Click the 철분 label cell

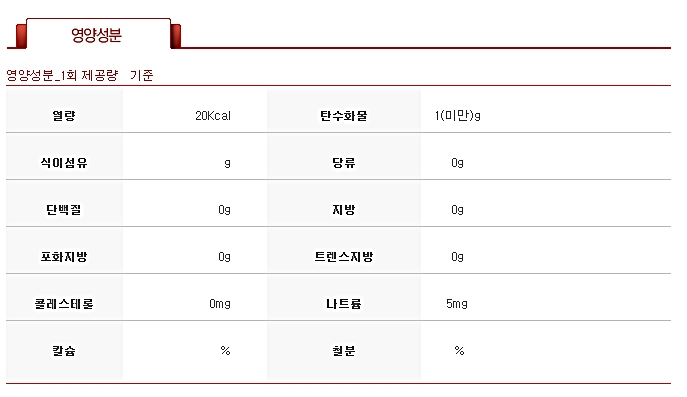click(344, 351)
